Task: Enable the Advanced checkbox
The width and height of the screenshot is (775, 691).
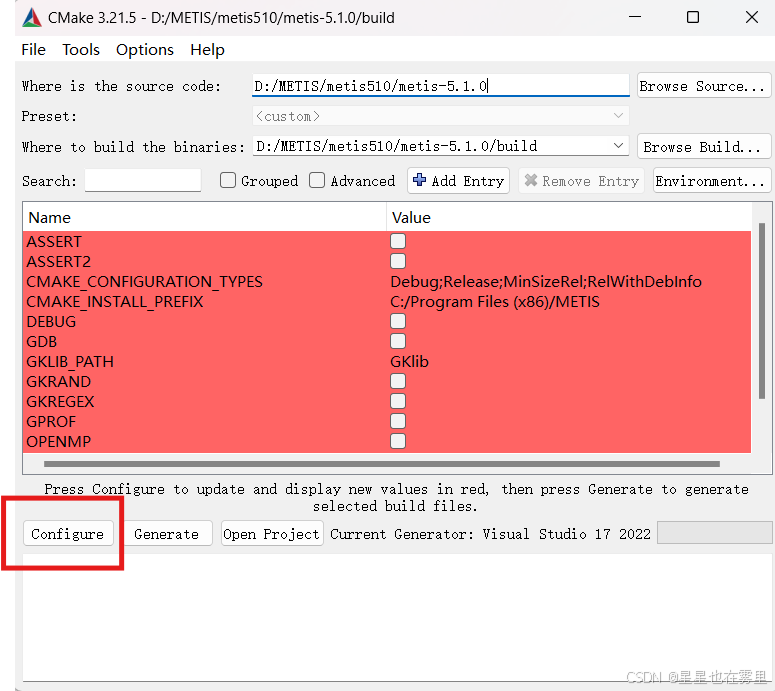Action: [x=317, y=180]
